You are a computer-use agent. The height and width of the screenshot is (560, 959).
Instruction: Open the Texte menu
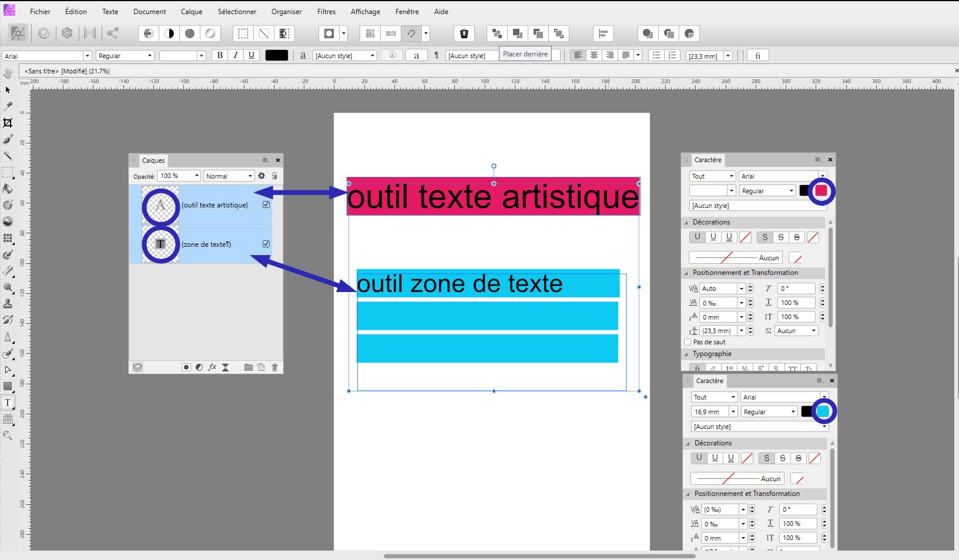click(x=110, y=11)
